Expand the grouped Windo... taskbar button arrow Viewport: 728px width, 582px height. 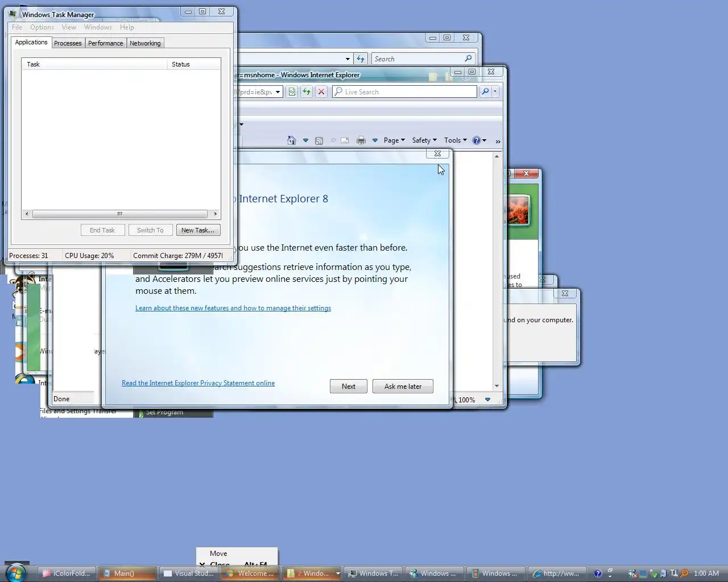click(337, 573)
